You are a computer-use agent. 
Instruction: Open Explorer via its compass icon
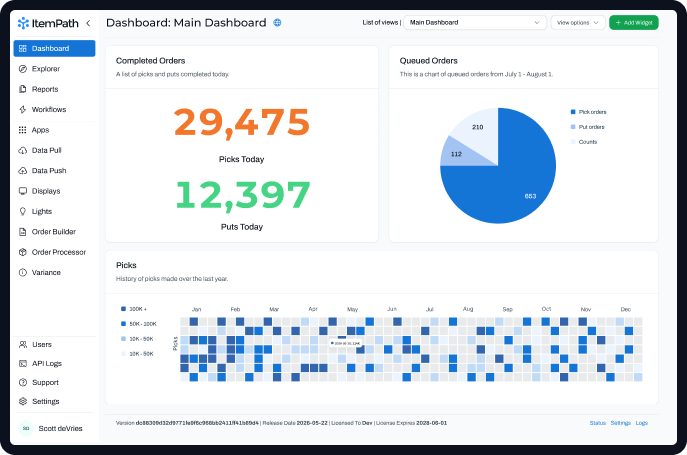tap(23, 69)
